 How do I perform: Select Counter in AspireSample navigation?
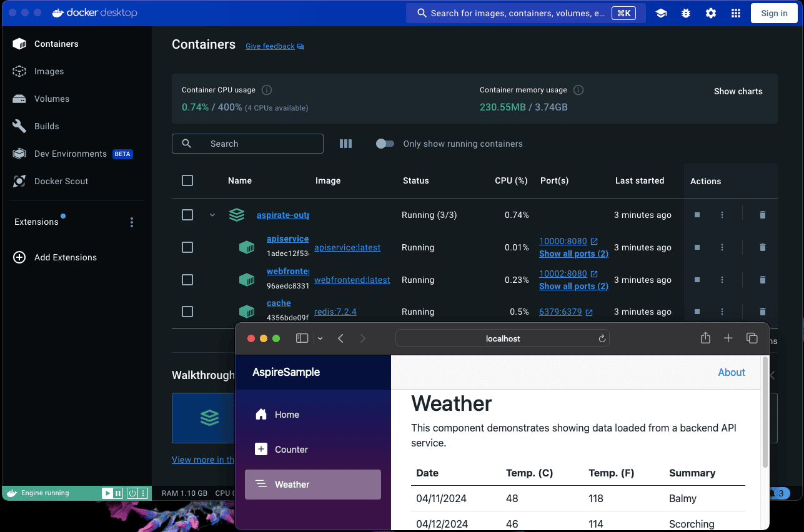coord(313,450)
